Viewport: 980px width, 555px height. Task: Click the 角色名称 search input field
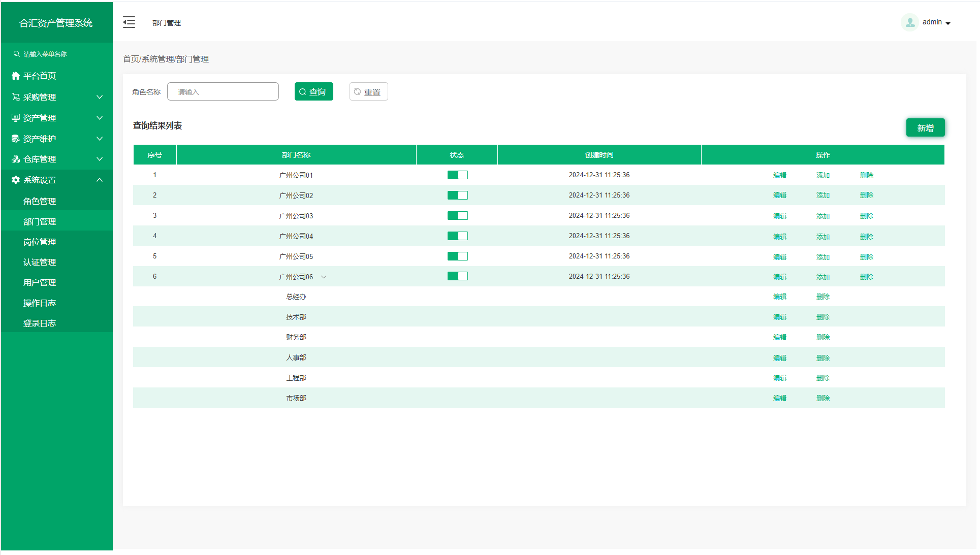pyautogui.click(x=223, y=92)
